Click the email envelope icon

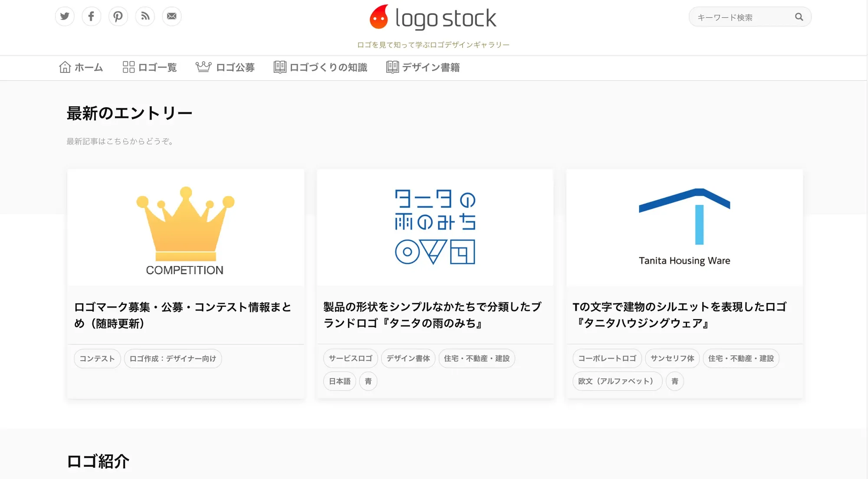172,16
